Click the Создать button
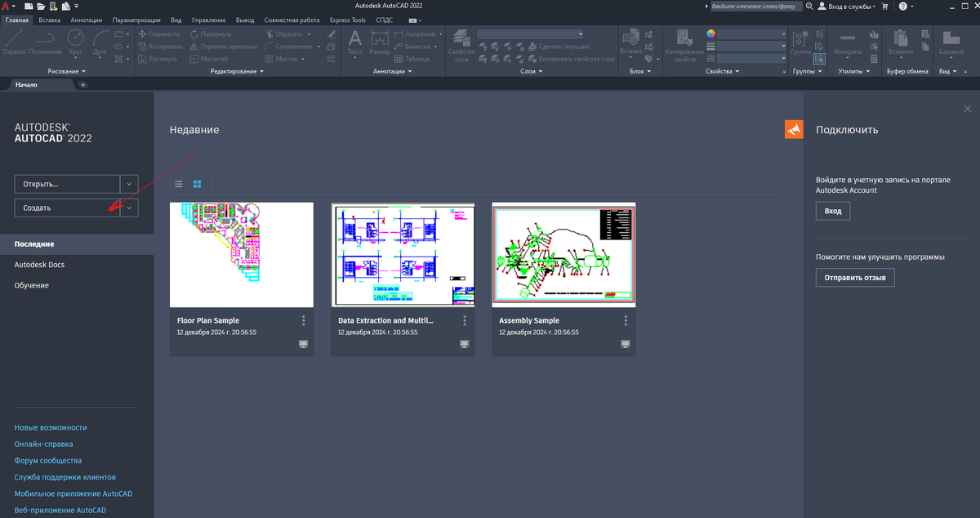 tap(67, 208)
